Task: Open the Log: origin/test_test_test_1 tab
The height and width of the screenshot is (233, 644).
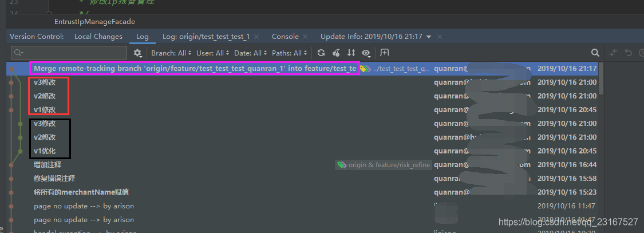Action: 206,37
